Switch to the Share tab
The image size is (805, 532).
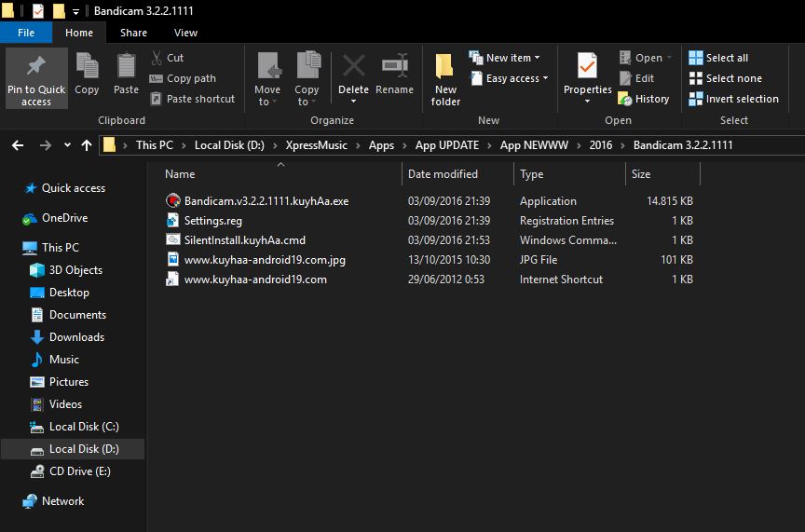point(133,33)
